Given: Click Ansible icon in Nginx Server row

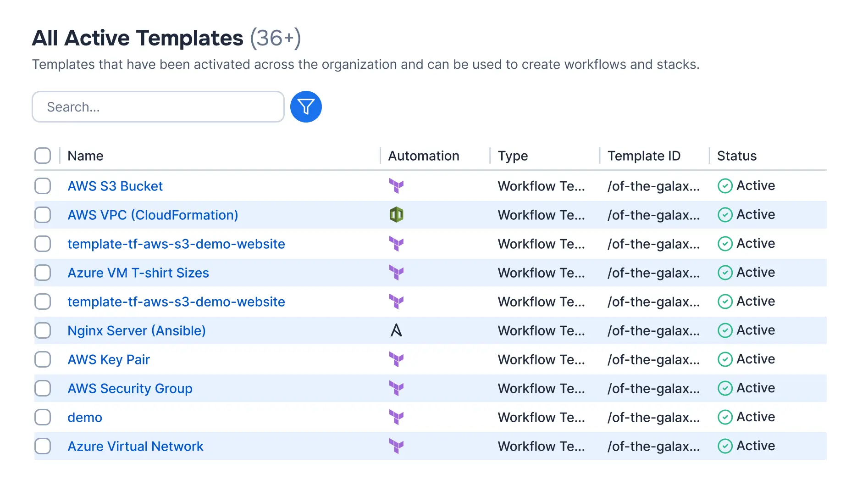Looking at the screenshot, I should (396, 330).
